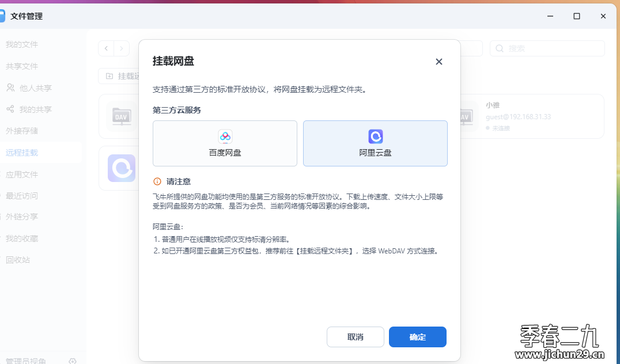
Task: Go forward with the right arrow navigation button
Action: 122,48
